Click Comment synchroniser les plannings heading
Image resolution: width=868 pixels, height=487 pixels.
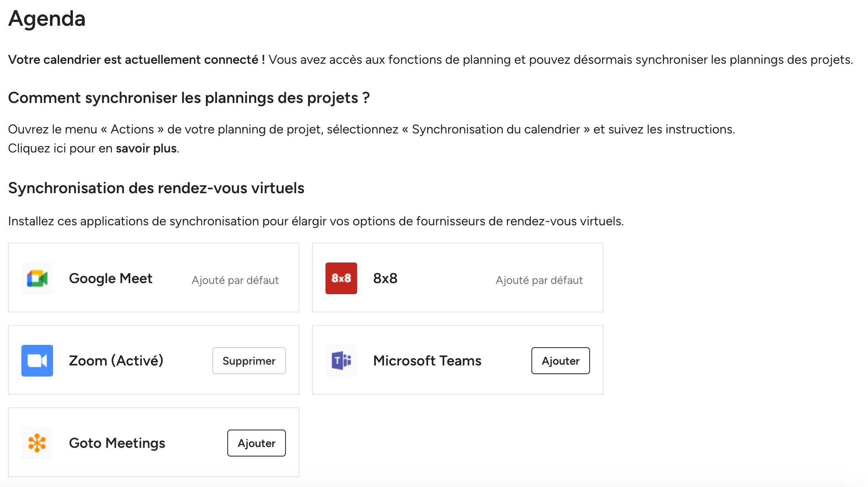189,98
